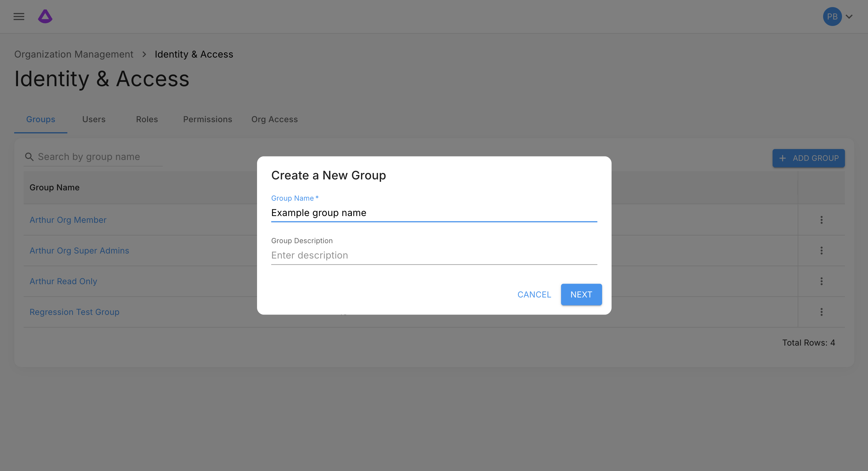The width and height of the screenshot is (868, 471).
Task: Go to the Org Access tab
Action: click(x=274, y=120)
